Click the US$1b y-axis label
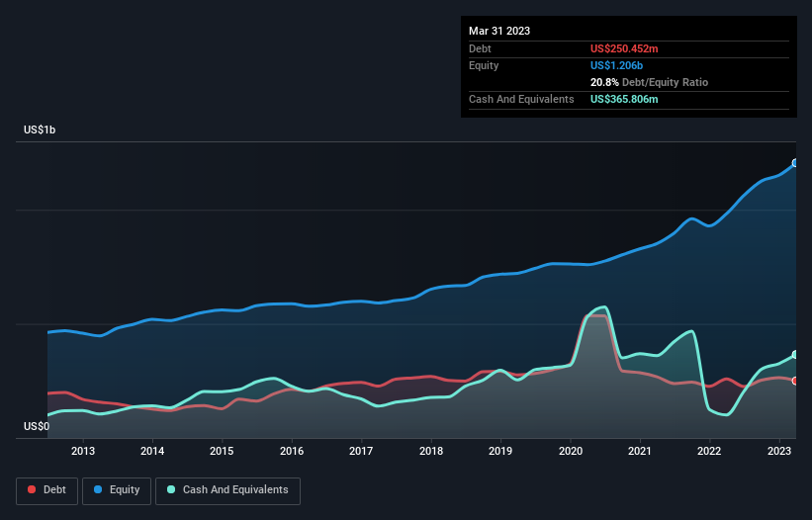 (x=40, y=130)
